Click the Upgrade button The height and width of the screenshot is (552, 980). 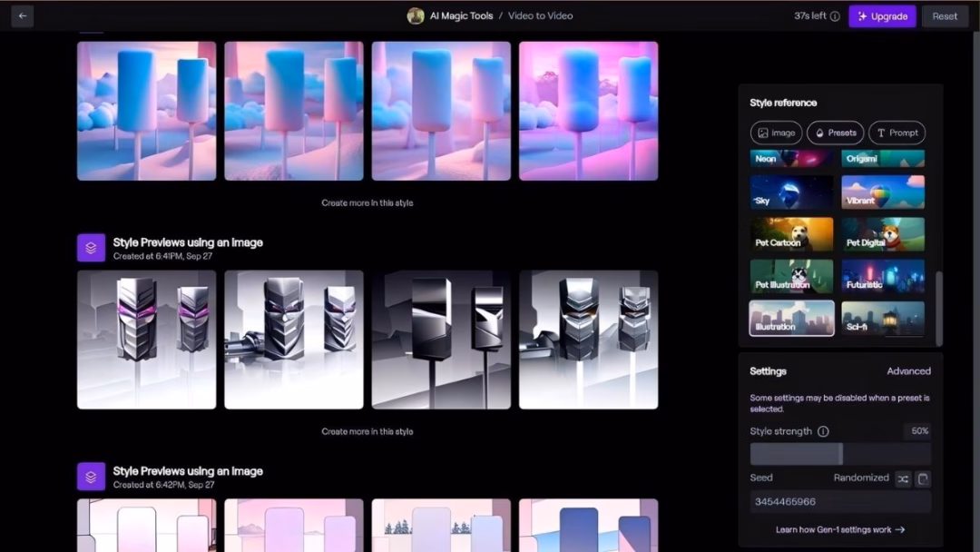tap(882, 16)
